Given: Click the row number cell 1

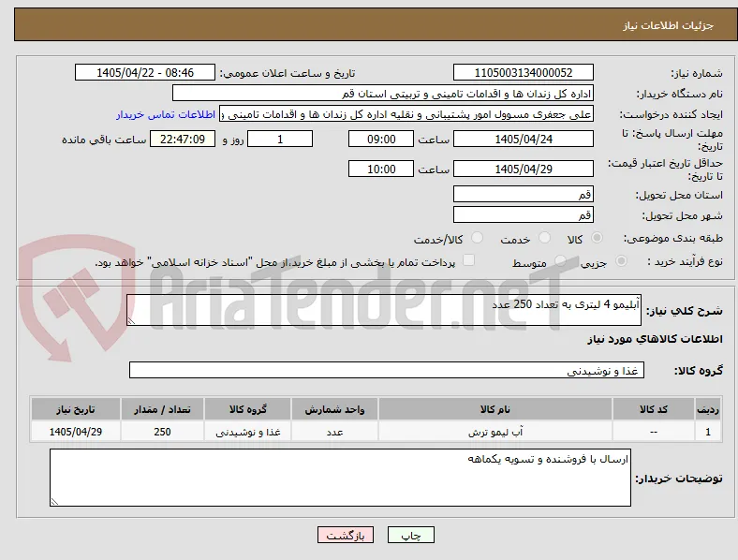Looking at the screenshot, I should point(708,432).
